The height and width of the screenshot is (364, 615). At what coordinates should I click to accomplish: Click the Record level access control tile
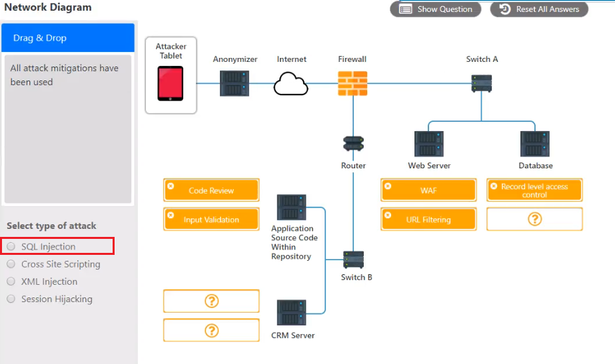point(534,190)
